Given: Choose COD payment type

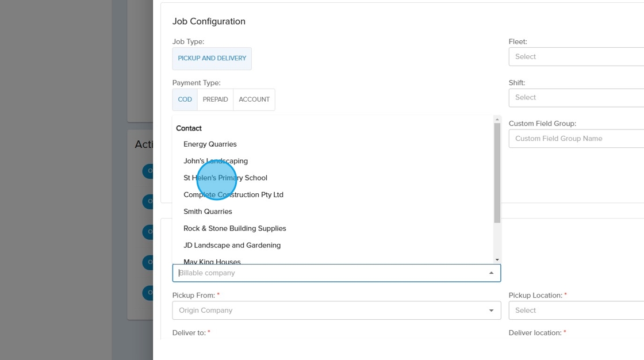Looking at the screenshot, I should [185, 99].
